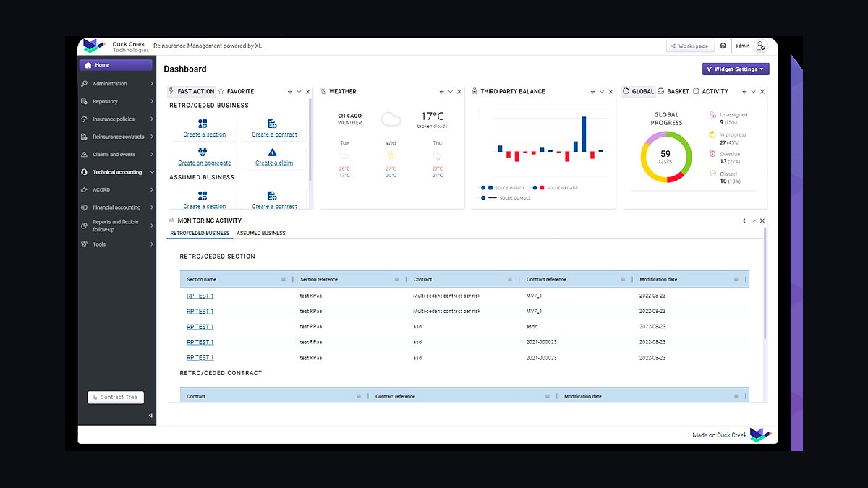Image resolution: width=868 pixels, height=488 pixels.
Task: Click the ACORD sidebar icon
Action: 85,190
